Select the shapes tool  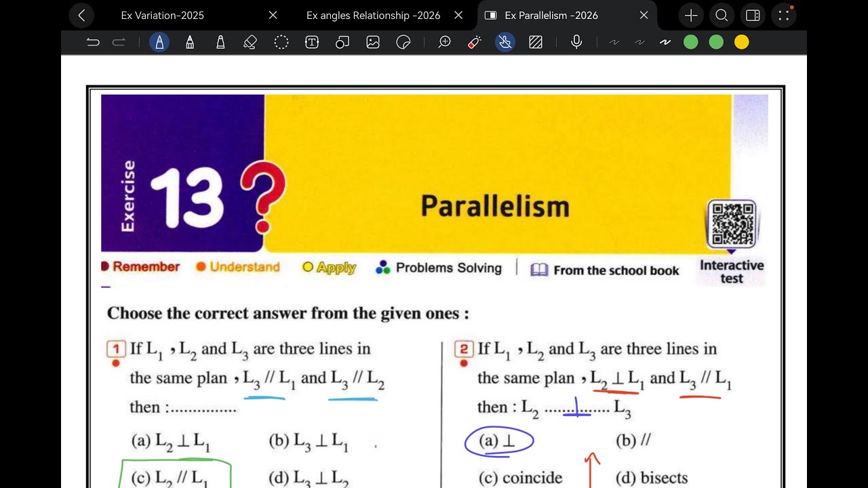pos(342,43)
